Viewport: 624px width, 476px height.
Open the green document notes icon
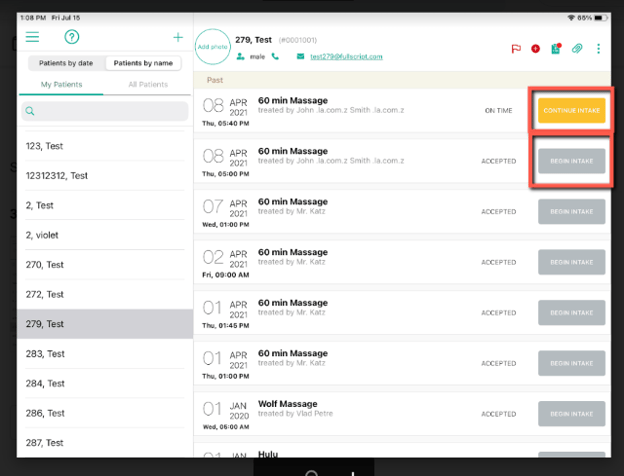(556, 48)
